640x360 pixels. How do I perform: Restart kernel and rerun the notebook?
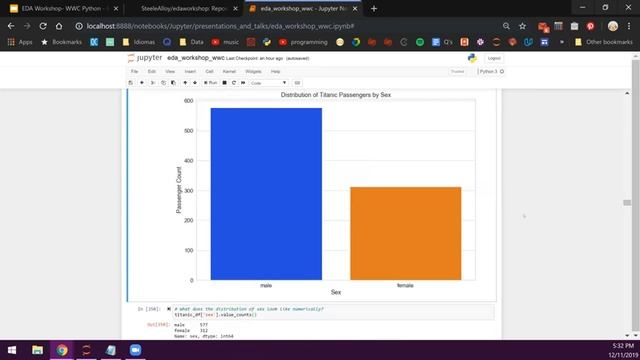pyautogui.click(x=243, y=83)
